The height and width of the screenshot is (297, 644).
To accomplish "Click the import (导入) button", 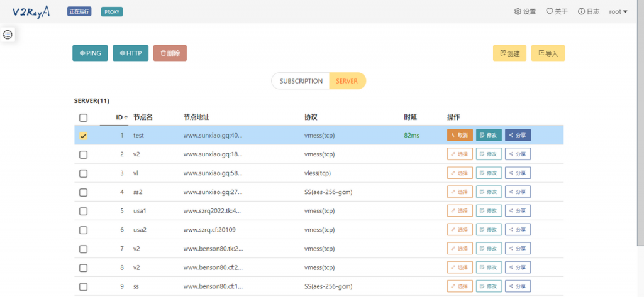I will point(548,53).
